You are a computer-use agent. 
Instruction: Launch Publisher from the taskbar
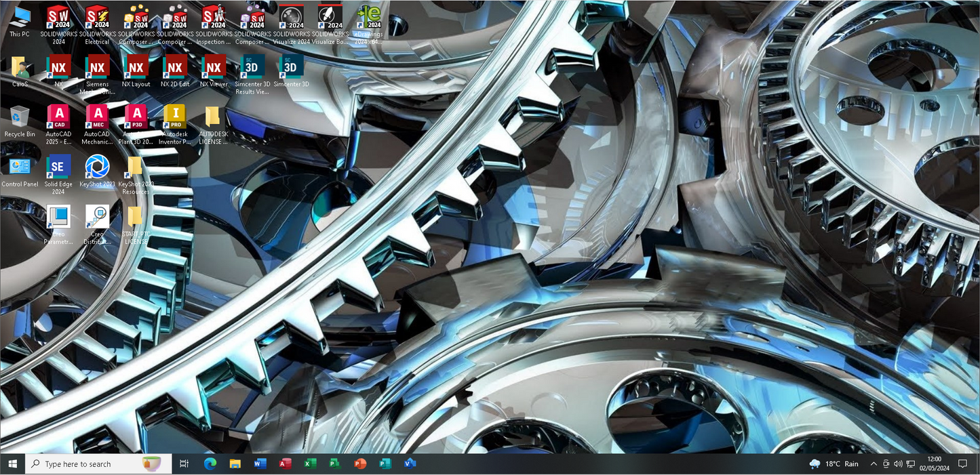385,464
